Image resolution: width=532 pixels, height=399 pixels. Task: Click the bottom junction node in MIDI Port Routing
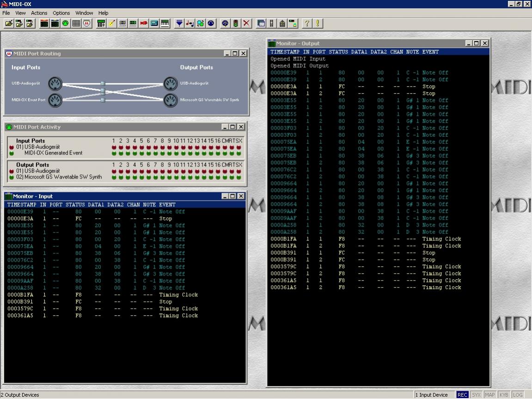[103, 100]
